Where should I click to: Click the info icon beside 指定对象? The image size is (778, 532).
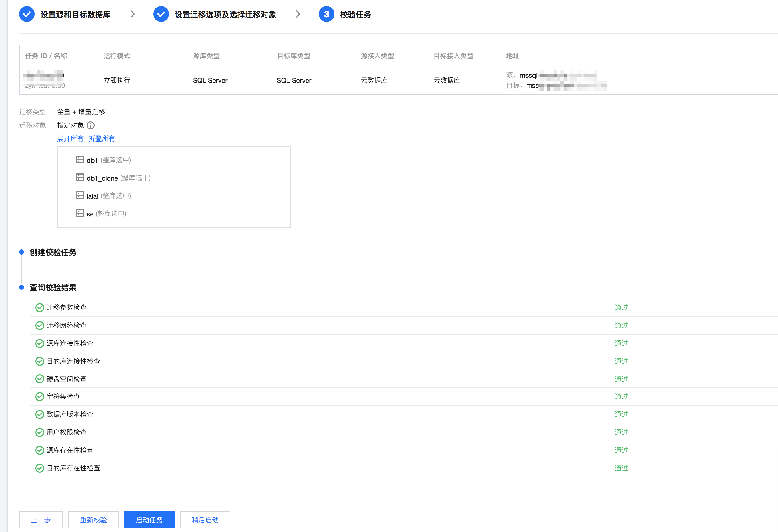90,125
